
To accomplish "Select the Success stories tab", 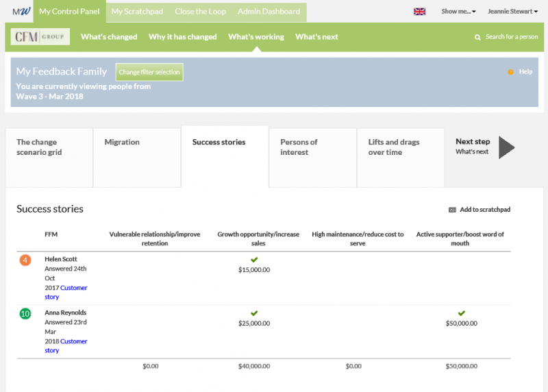I will [x=225, y=156].
